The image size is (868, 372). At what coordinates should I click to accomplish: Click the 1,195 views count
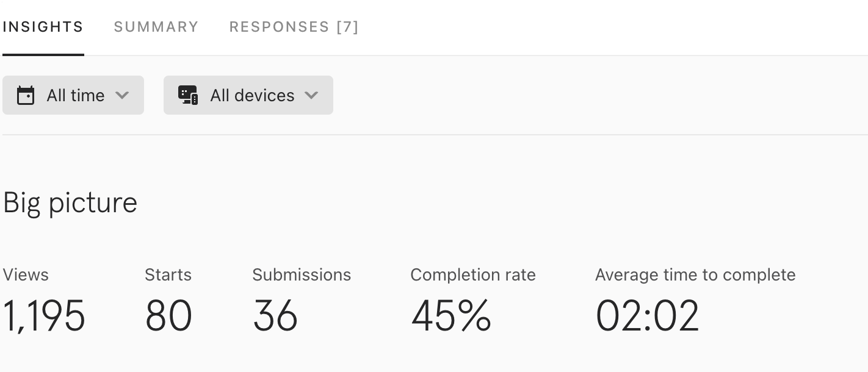(x=44, y=316)
